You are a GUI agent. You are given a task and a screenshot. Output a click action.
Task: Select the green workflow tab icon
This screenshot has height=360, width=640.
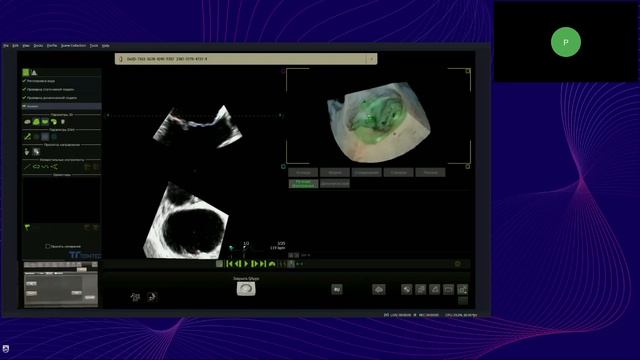26,73
